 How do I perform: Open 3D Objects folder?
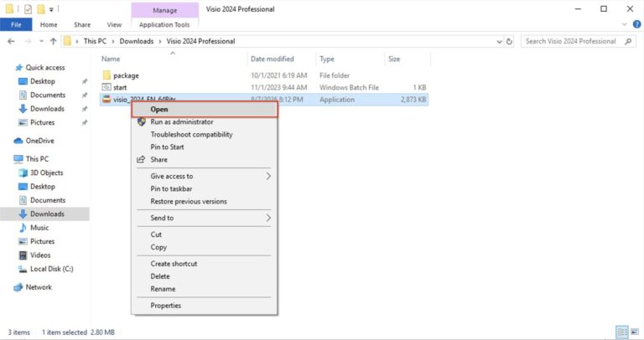pyautogui.click(x=46, y=173)
